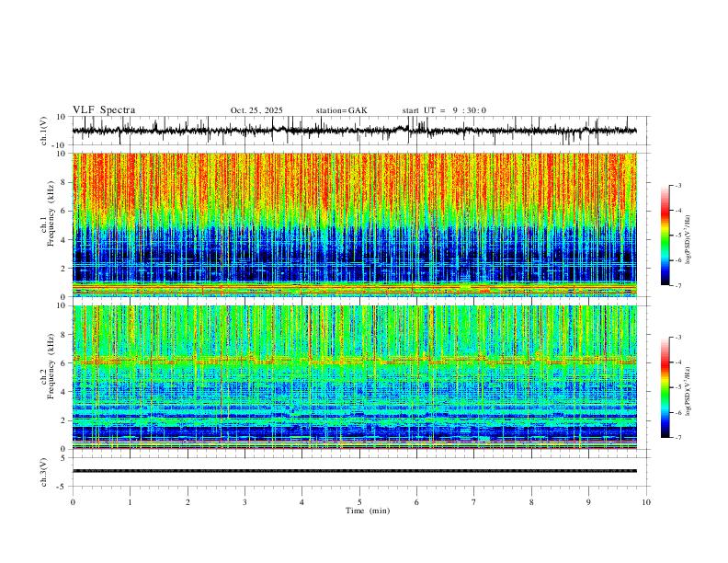Click the '9' tick label on time axis
Screen dimensions: 728x563
(588, 502)
